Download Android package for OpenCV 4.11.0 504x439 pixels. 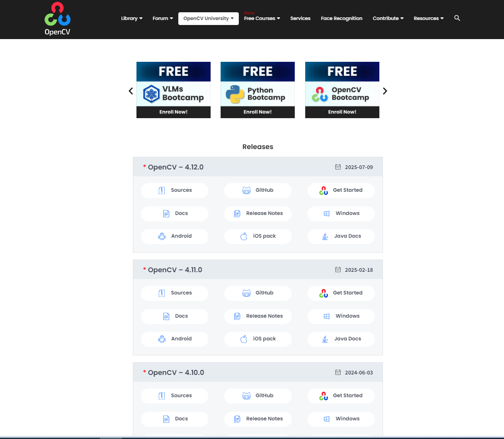[175, 339]
